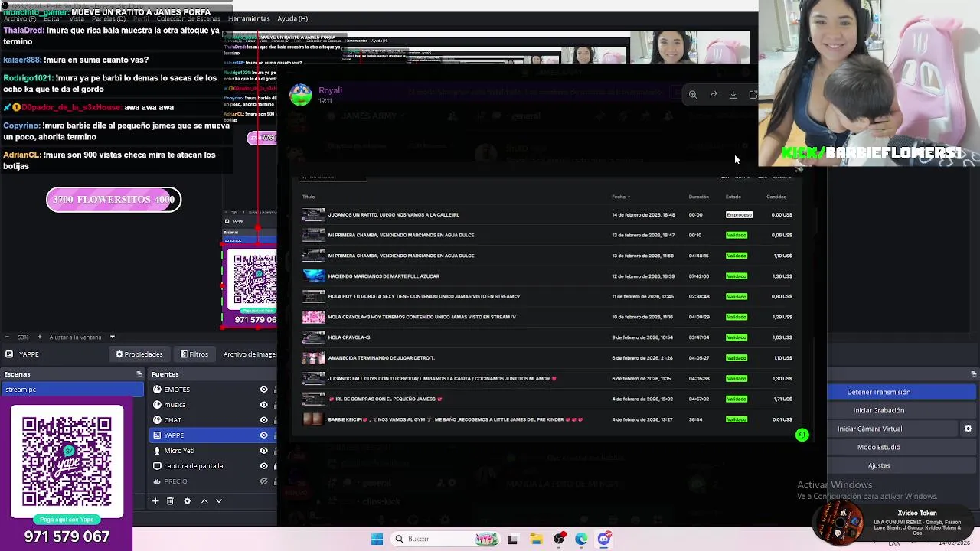The height and width of the screenshot is (551, 980).
Task: Click the Propiedades button
Action: click(139, 354)
